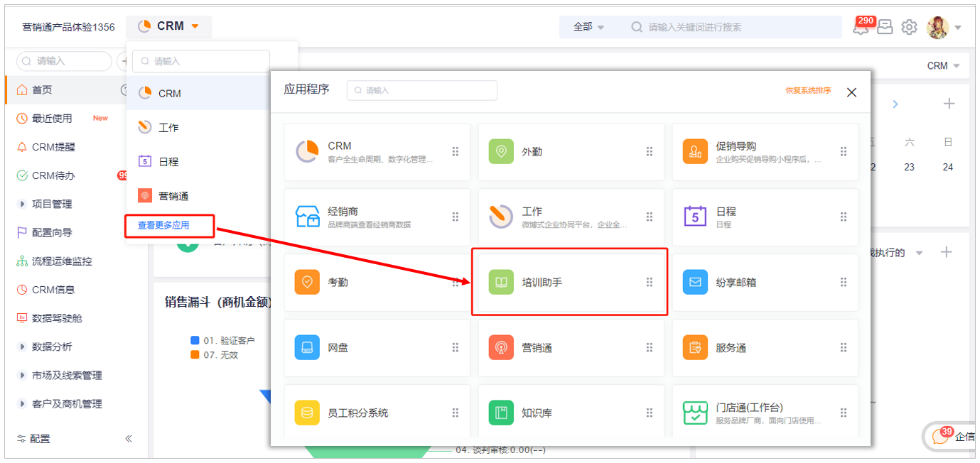Click blue legend swatch for 01. 验证客户
980x463 pixels.
pos(195,340)
